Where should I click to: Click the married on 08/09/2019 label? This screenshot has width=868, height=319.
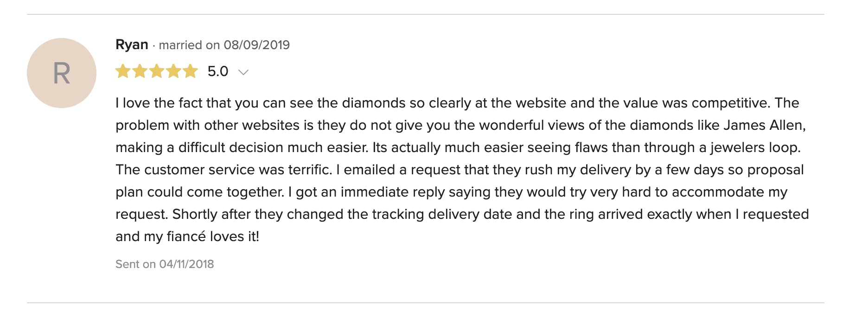[x=224, y=45]
